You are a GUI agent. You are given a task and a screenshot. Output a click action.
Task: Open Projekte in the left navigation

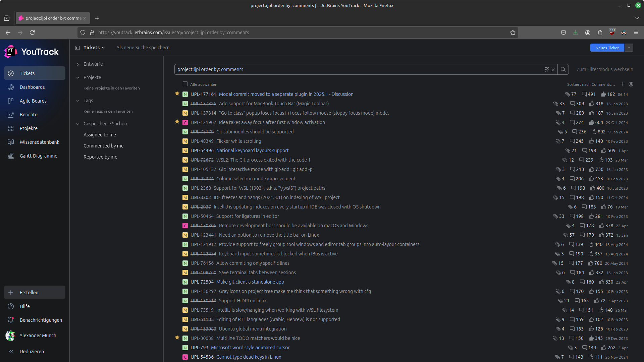tap(35, 128)
